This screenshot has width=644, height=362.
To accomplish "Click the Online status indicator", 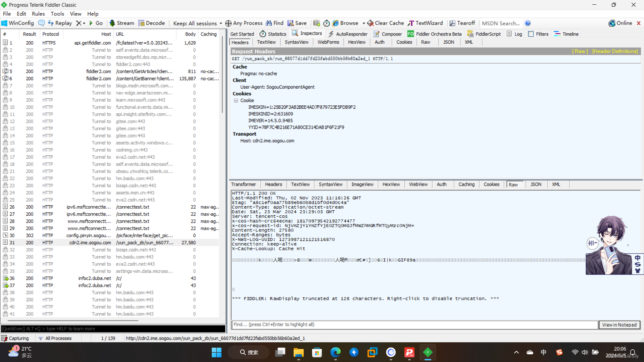I will point(620,23).
